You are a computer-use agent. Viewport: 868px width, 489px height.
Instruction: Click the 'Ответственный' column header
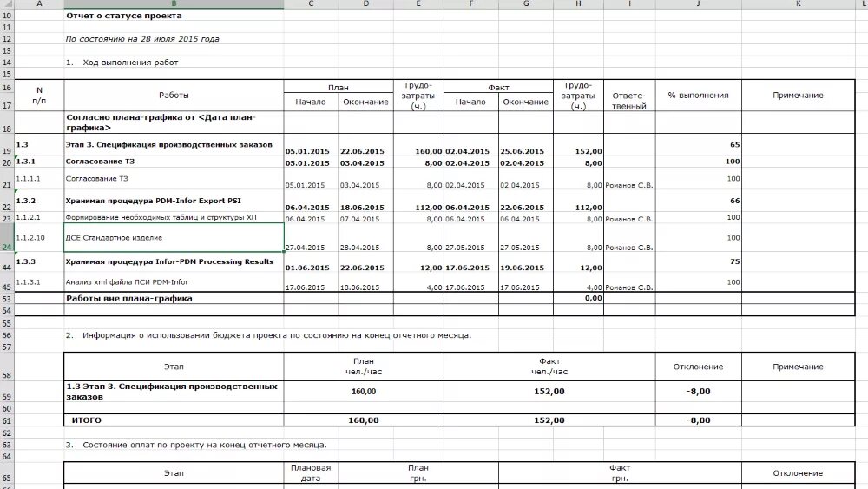[629, 101]
